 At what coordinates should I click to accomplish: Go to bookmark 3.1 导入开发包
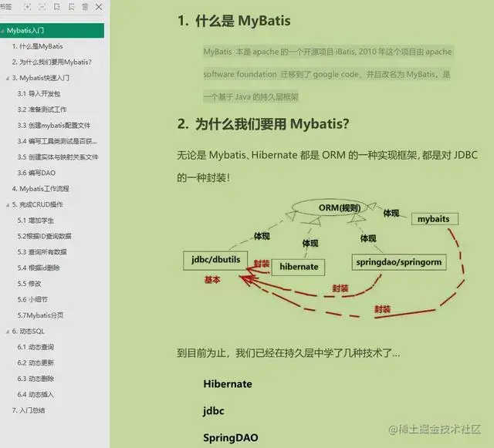(39, 93)
